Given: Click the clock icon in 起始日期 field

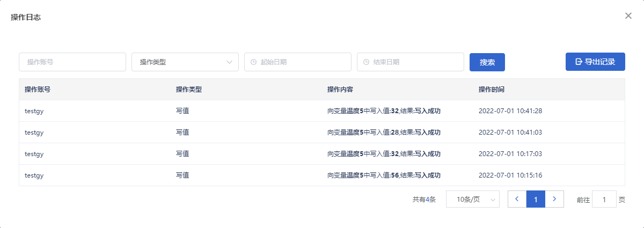Looking at the screenshot, I should coord(253,62).
